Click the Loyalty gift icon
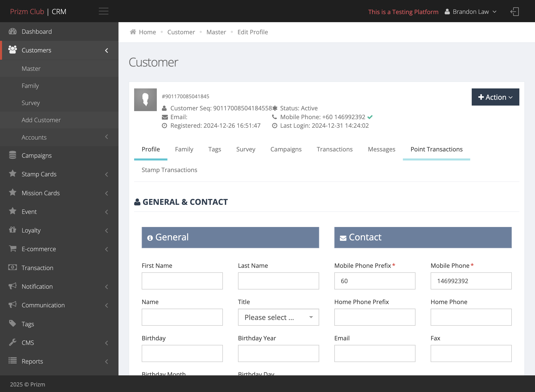 (13, 230)
